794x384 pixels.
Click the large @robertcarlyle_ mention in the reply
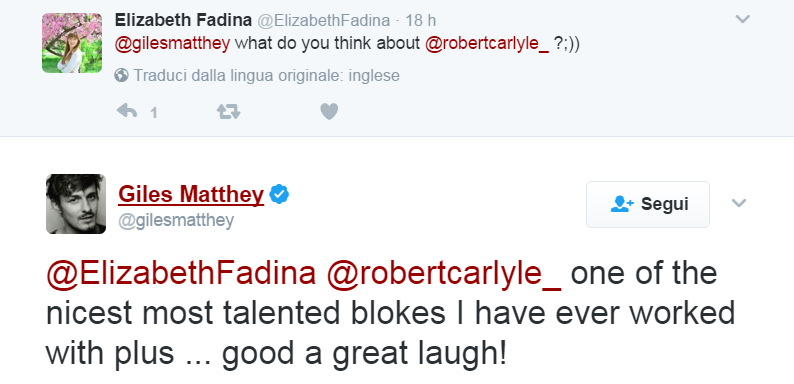pyautogui.click(x=444, y=274)
